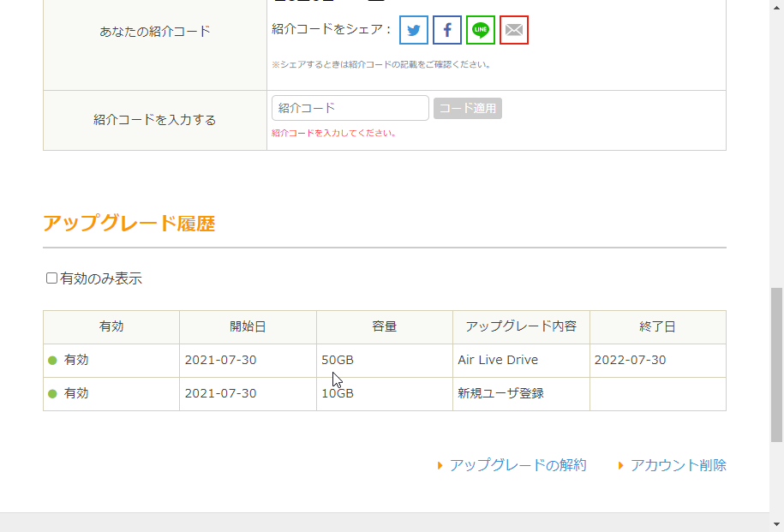Click the green status dot for 新規ユーザ登録
The width and height of the screenshot is (784, 532).
(x=53, y=393)
